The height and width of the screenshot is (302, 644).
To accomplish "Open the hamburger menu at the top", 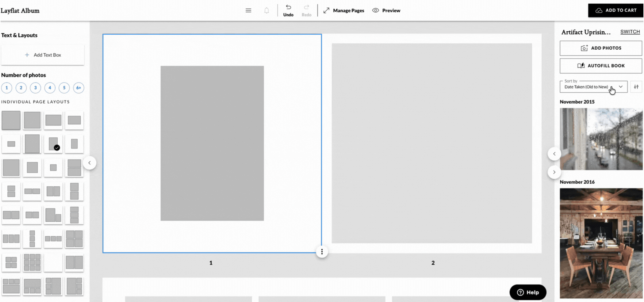I will (248, 10).
